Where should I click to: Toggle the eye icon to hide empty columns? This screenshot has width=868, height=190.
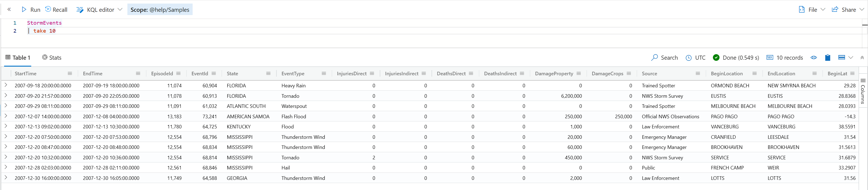[814, 57]
